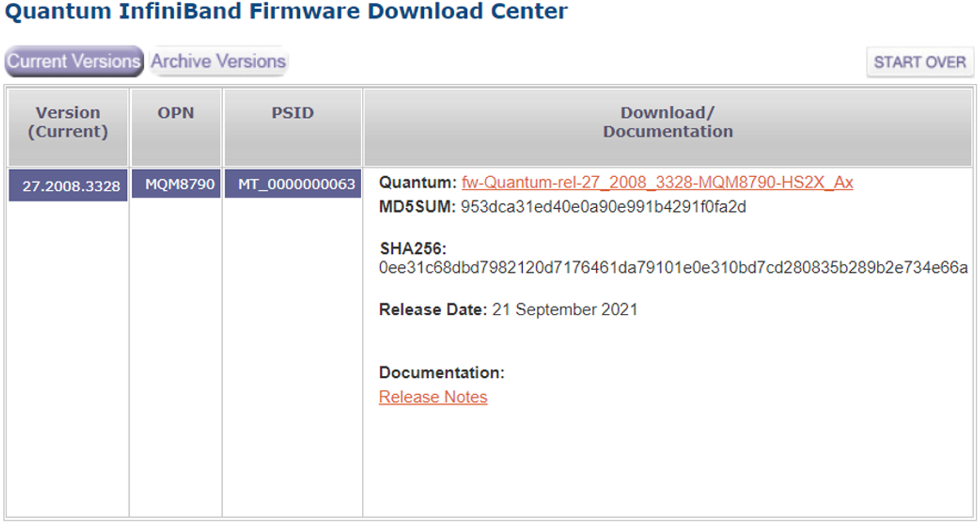The width and height of the screenshot is (980, 524).
Task: Click the Quantum label before firmware link
Action: (x=418, y=183)
